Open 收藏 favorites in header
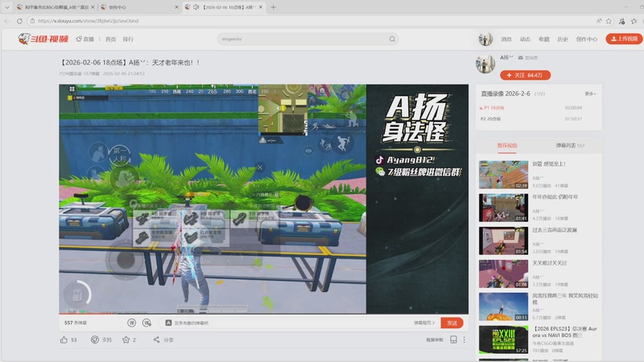 pos(544,39)
